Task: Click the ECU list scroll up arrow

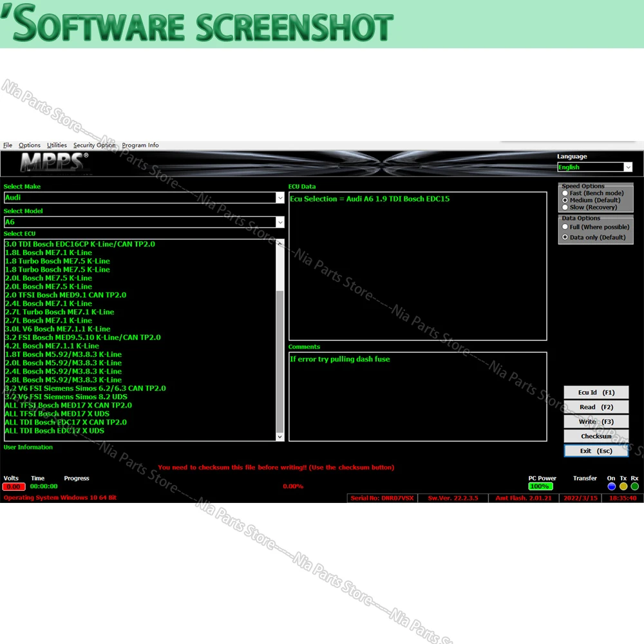Action: coord(279,243)
